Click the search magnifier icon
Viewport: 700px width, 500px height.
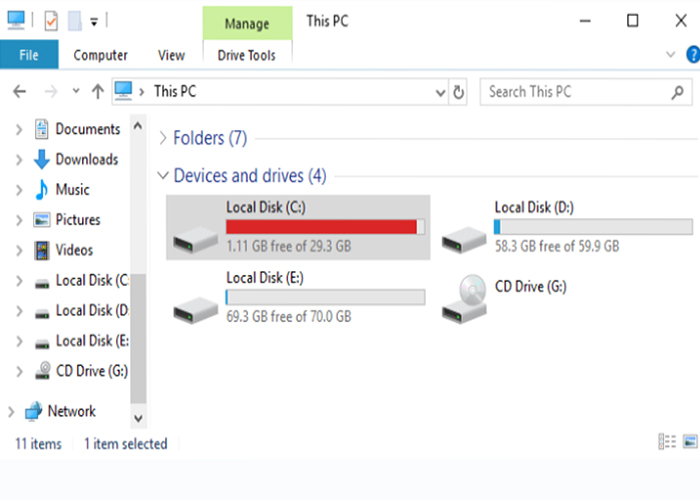pos(676,91)
